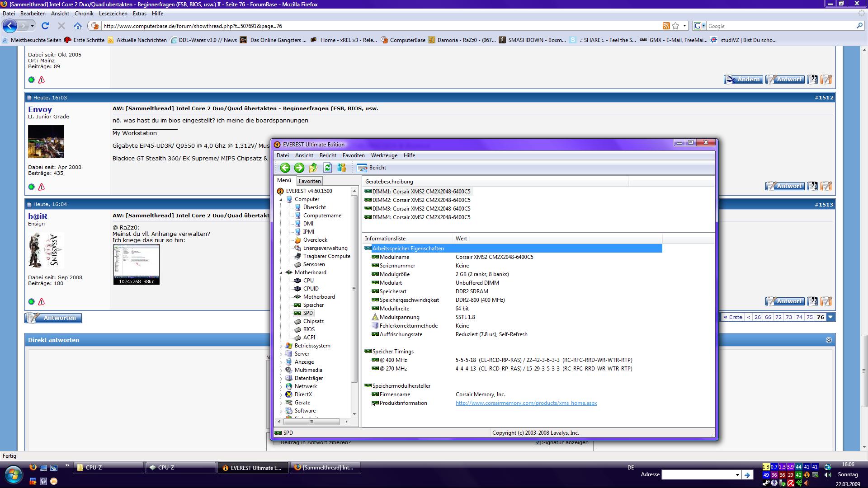Click the Antworten button below posts
This screenshot has width=868, height=488.
tap(53, 318)
